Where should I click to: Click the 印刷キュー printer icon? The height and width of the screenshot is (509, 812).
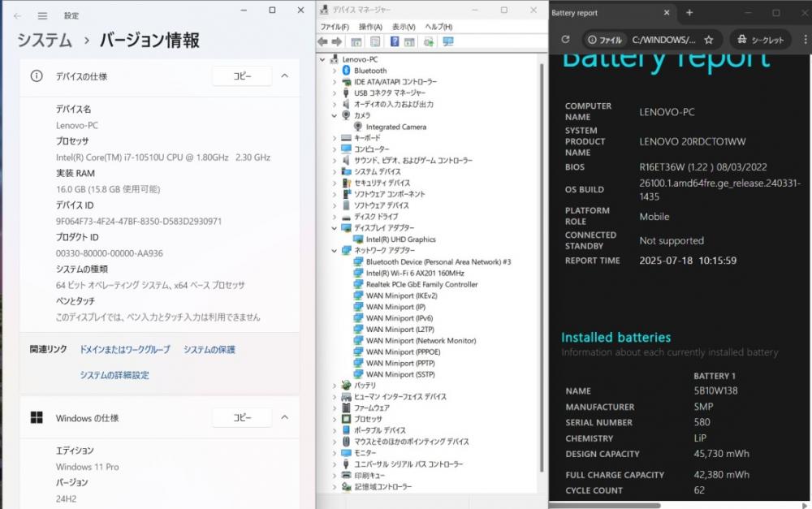tap(347, 476)
